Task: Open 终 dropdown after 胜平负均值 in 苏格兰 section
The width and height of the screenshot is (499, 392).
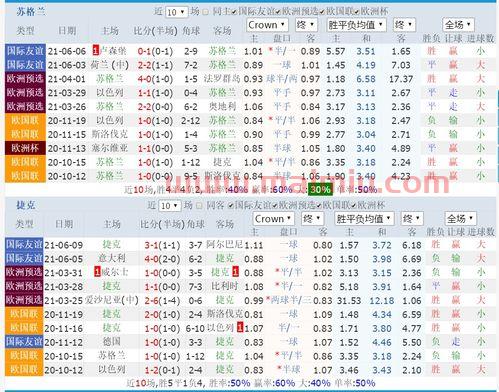Action: 404,25
